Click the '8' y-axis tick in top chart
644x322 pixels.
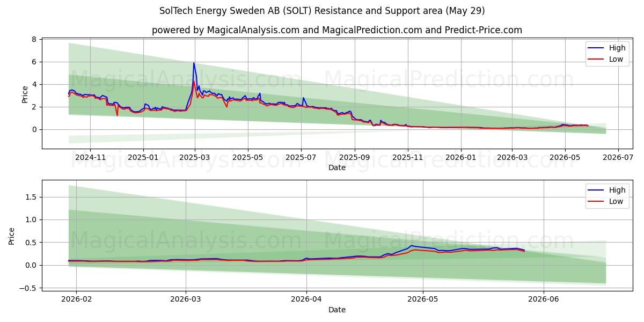34,40
